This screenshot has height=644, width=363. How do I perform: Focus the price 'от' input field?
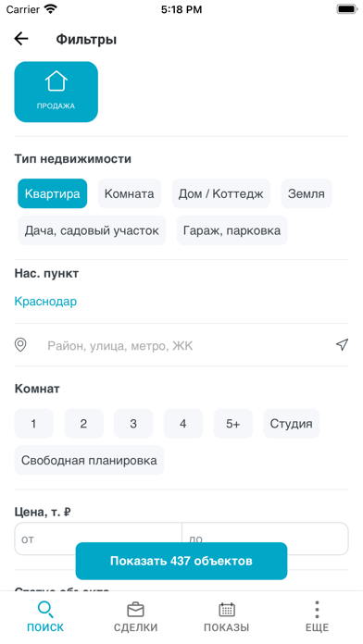pyautogui.click(x=98, y=539)
